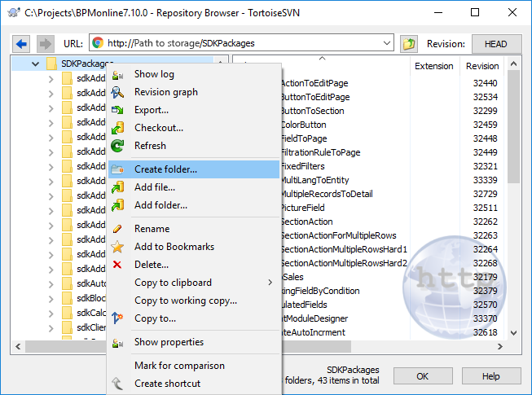Select Mark for comparison
This screenshot has width=532, height=395.
[179, 366]
